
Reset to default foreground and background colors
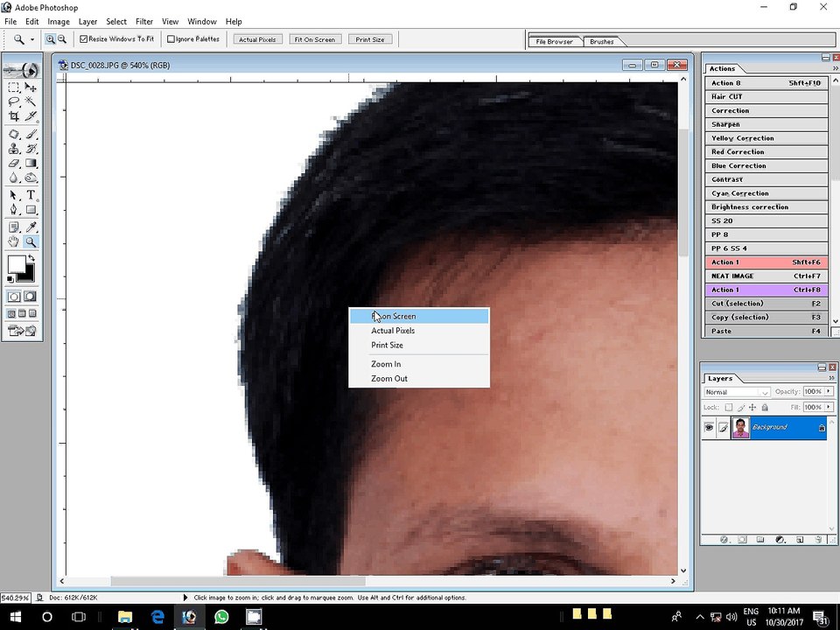click(x=10, y=279)
